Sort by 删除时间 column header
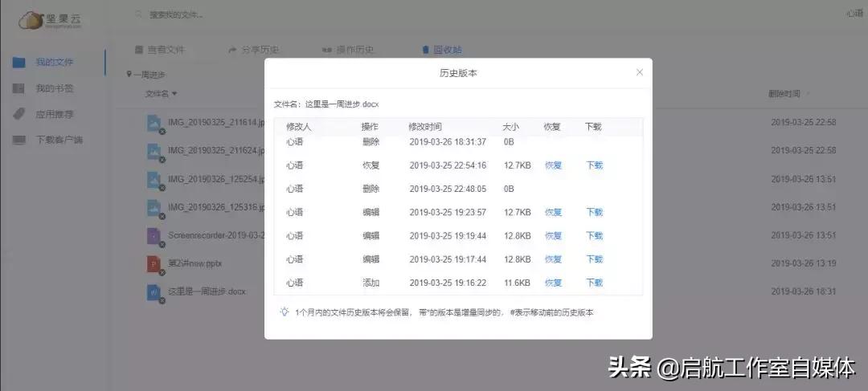The image size is (868, 391). point(784,94)
